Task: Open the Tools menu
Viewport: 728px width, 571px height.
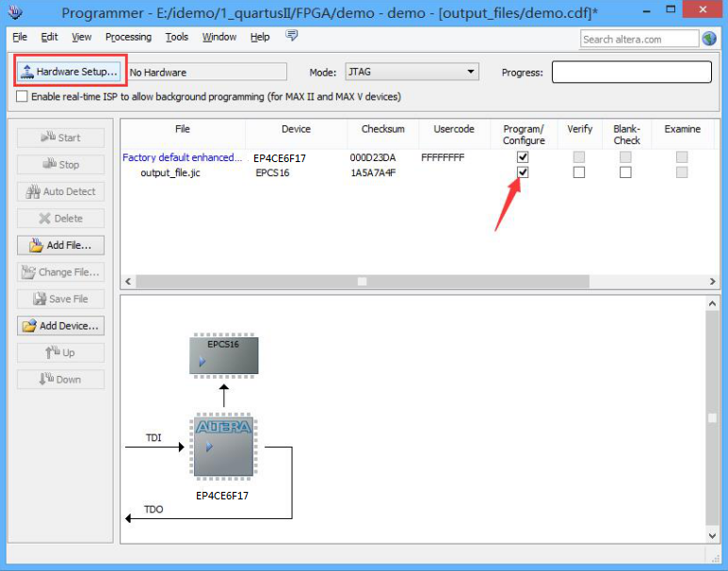Action: point(176,37)
